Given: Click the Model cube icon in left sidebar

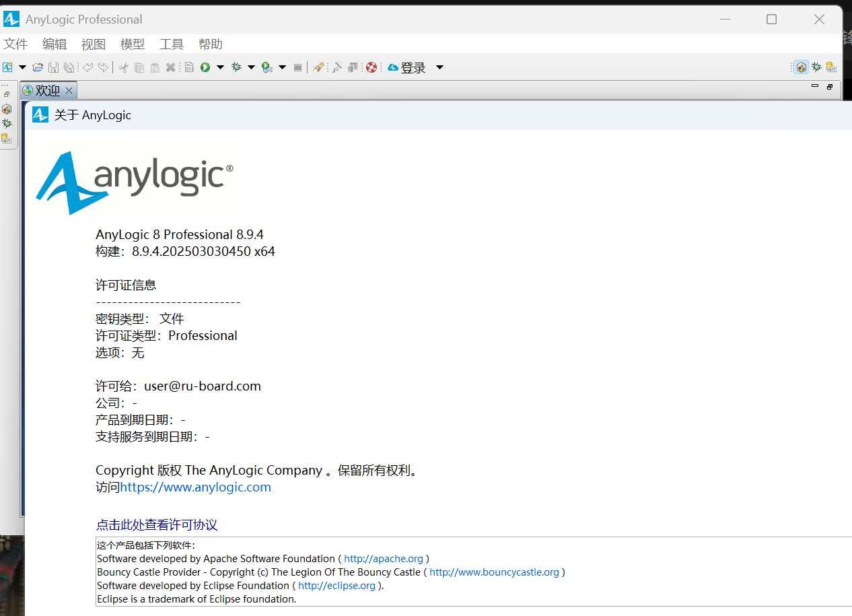Looking at the screenshot, I should 7,108.
